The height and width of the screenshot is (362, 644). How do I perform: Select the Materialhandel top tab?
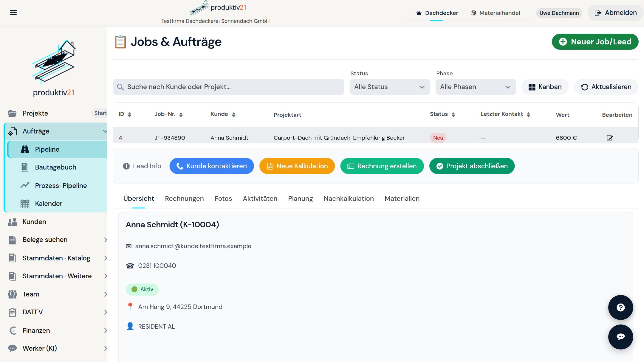tap(495, 13)
